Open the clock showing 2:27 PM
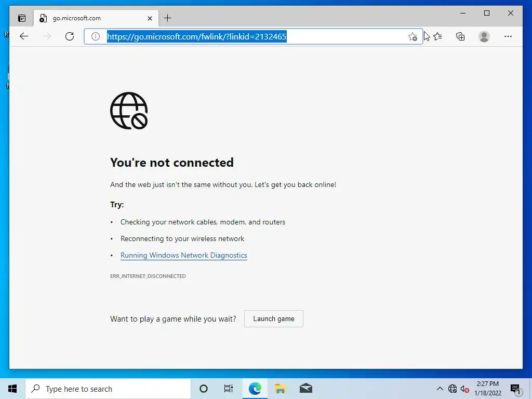Viewport: 532px width, 399px height. coord(487,389)
